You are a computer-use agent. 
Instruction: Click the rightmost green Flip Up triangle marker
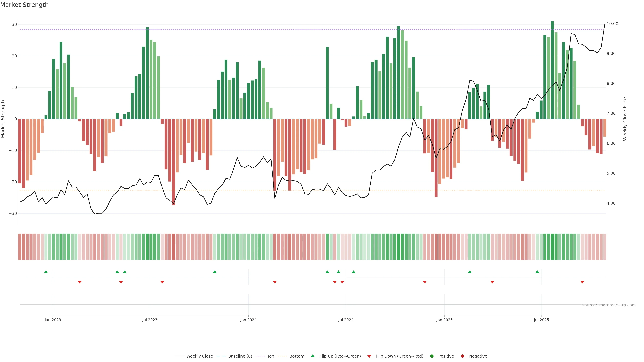tap(537, 272)
